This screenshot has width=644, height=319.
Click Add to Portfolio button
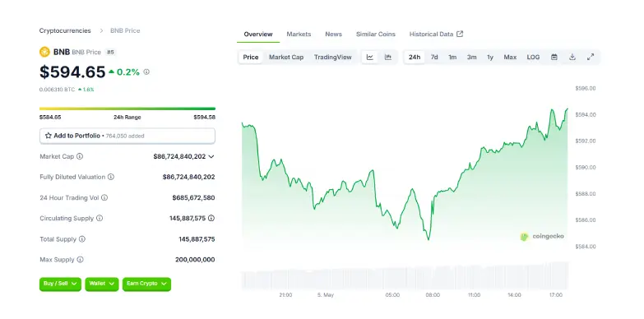tap(127, 136)
